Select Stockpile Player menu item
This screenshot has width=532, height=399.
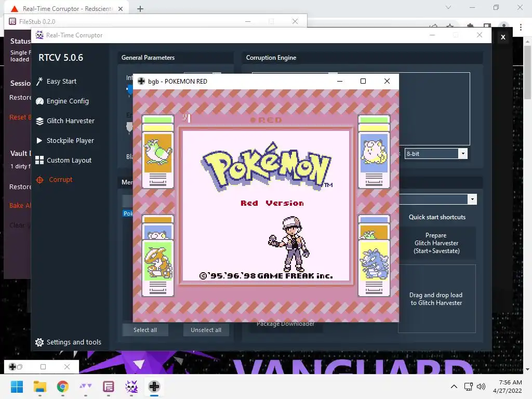pyautogui.click(x=70, y=140)
